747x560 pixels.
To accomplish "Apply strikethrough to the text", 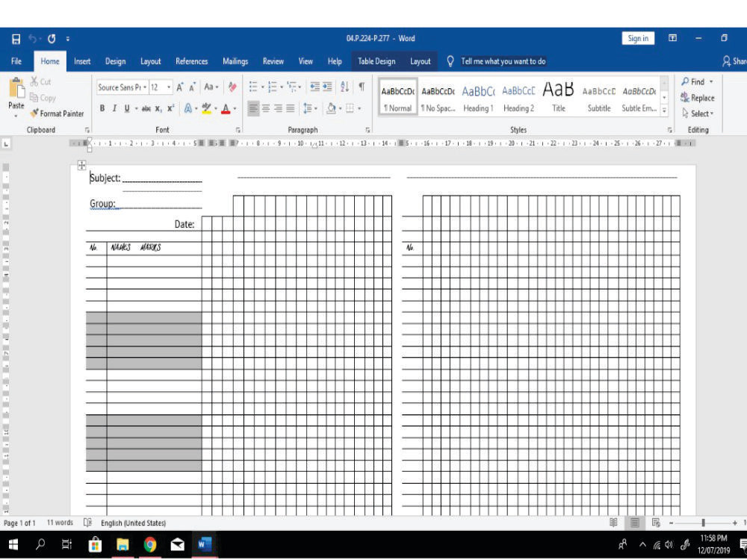I will click(146, 108).
